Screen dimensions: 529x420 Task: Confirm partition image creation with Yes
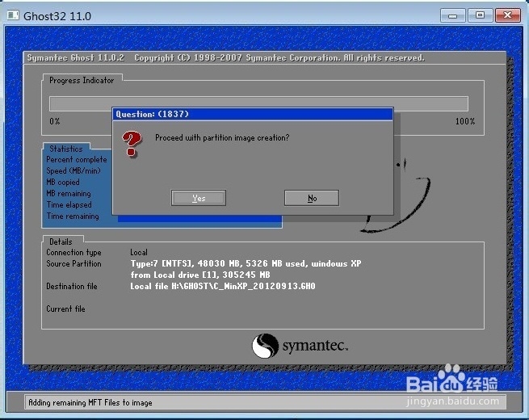coord(199,198)
